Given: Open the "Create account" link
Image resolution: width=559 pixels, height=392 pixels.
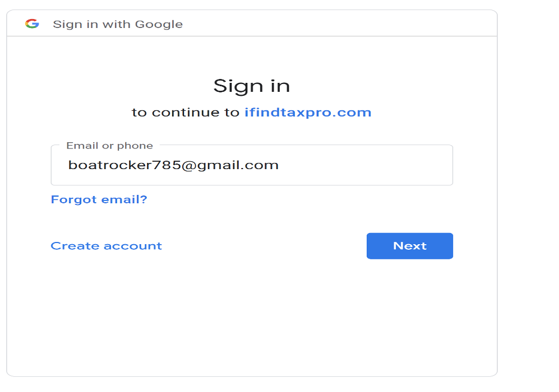Looking at the screenshot, I should 107,246.
